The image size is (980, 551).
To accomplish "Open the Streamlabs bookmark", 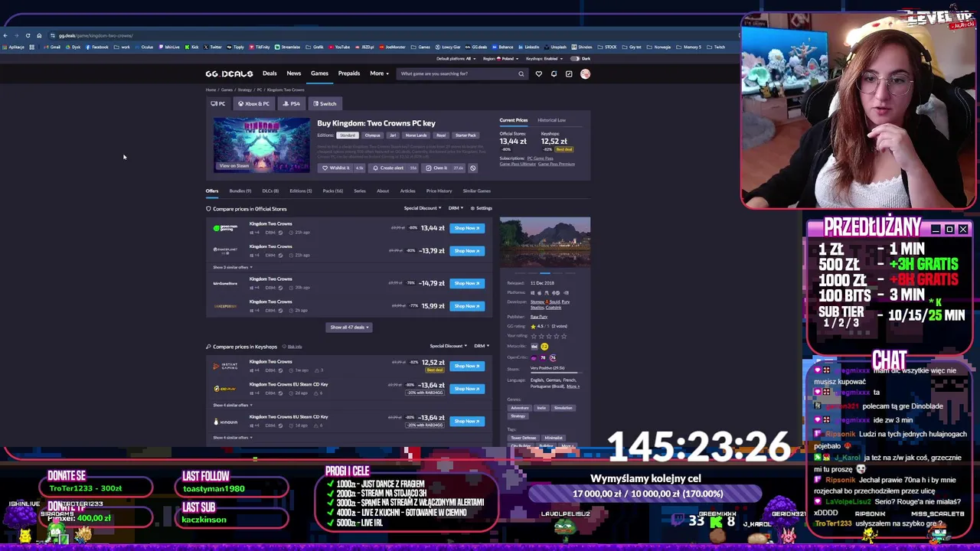I will coord(288,47).
